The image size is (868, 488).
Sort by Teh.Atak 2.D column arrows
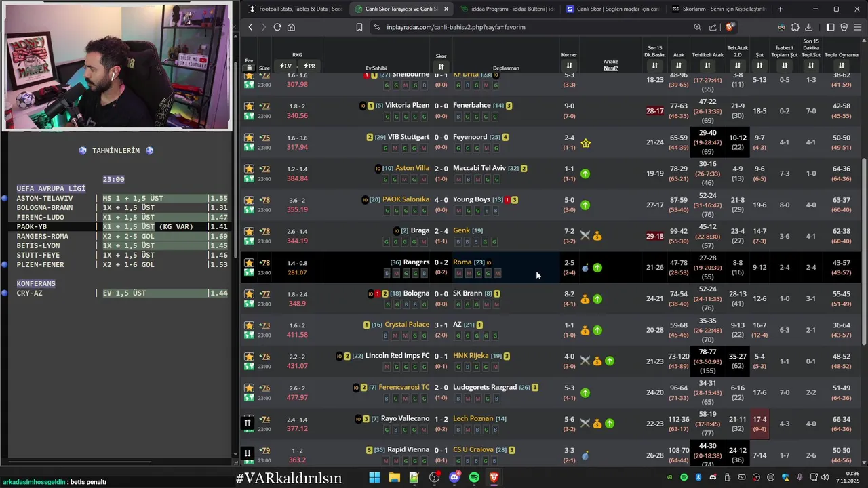pyautogui.click(x=738, y=66)
